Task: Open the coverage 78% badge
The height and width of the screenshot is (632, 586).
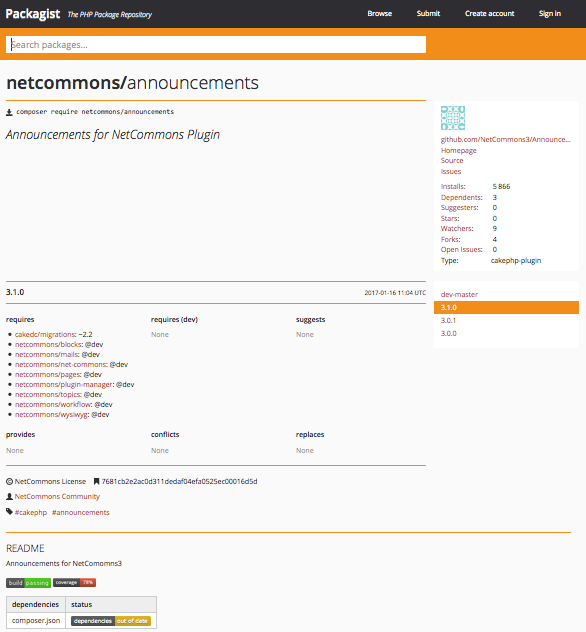Action: coord(75,582)
